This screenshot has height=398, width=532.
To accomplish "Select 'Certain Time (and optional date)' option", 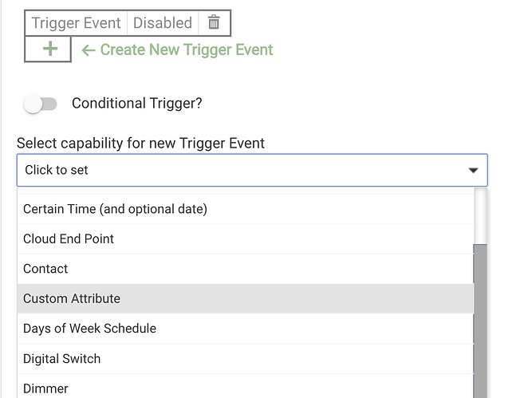I will (115, 209).
